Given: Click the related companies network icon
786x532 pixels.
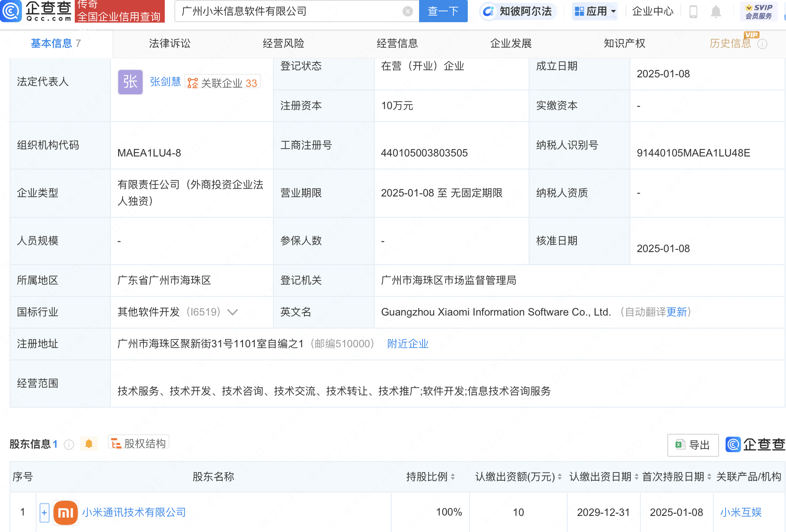Looking at the screenshot, I should [193, 83].
